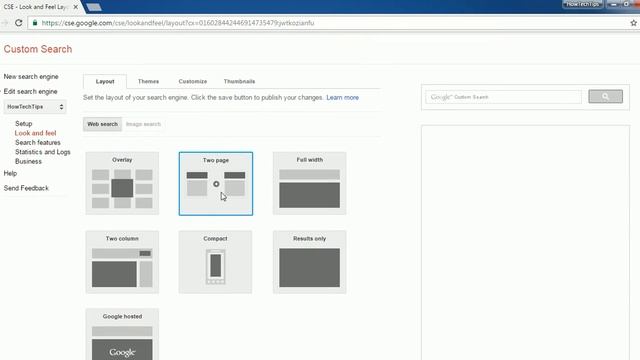640x360 pixels.
Task: Reload the page with the refresh icon
Action: click(18, 23)
